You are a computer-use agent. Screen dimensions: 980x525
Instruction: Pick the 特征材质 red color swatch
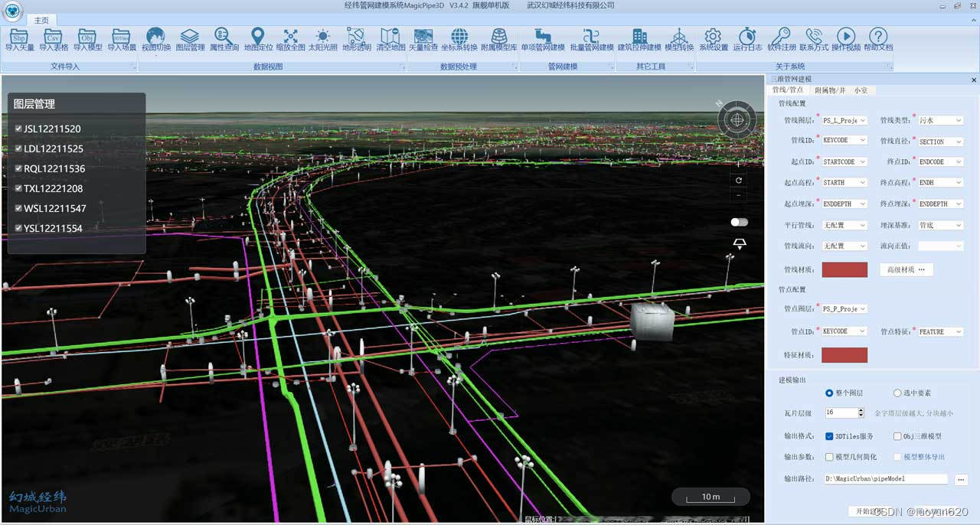(844, 355)
